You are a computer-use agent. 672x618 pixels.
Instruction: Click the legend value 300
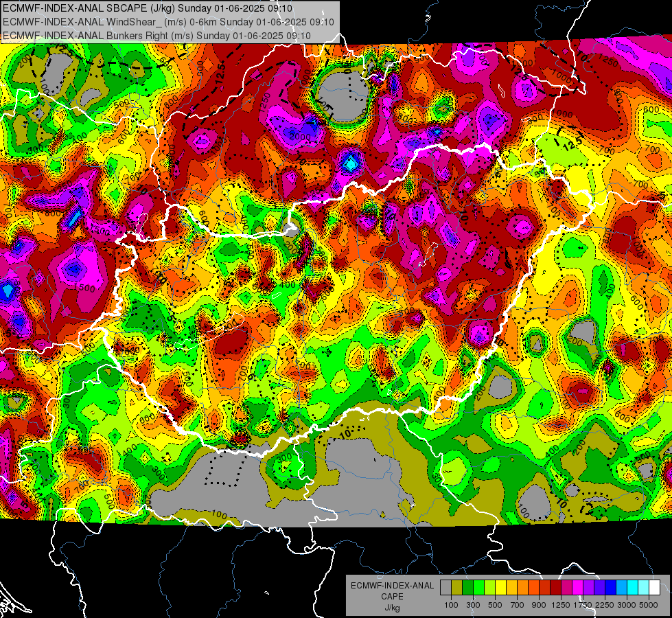(x=473, y=605)
